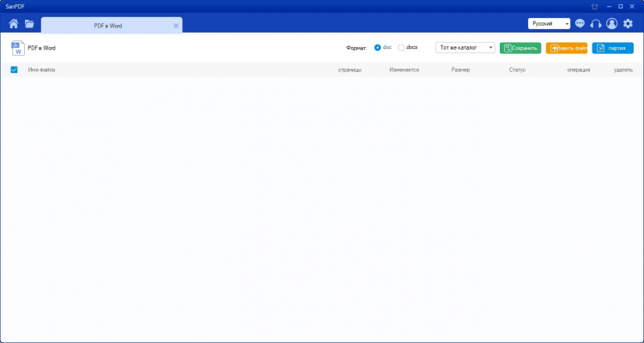
Task: Go to the Home screen icon
Action: coord(14,24)
